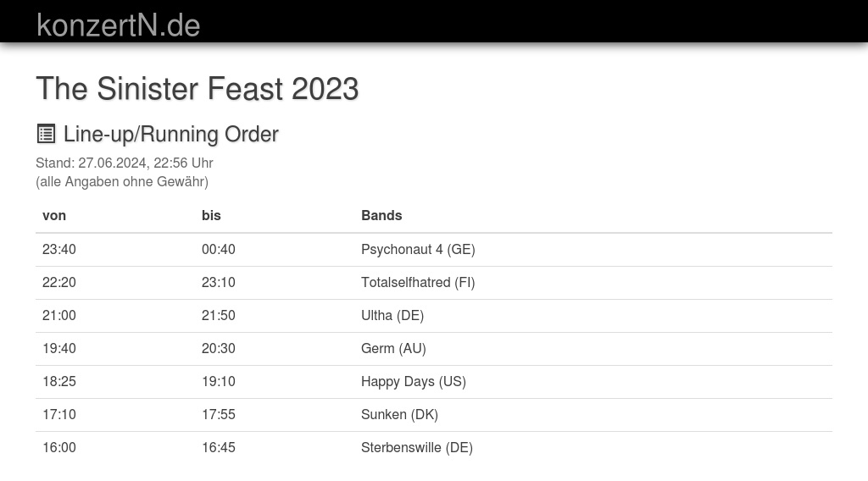Click the 23:40 start time cell
Viewport: 868px width, 481px height.
point(59,249)
